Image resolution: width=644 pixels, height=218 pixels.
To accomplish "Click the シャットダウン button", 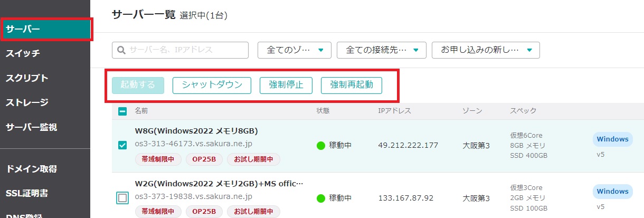I will (212, 85).
